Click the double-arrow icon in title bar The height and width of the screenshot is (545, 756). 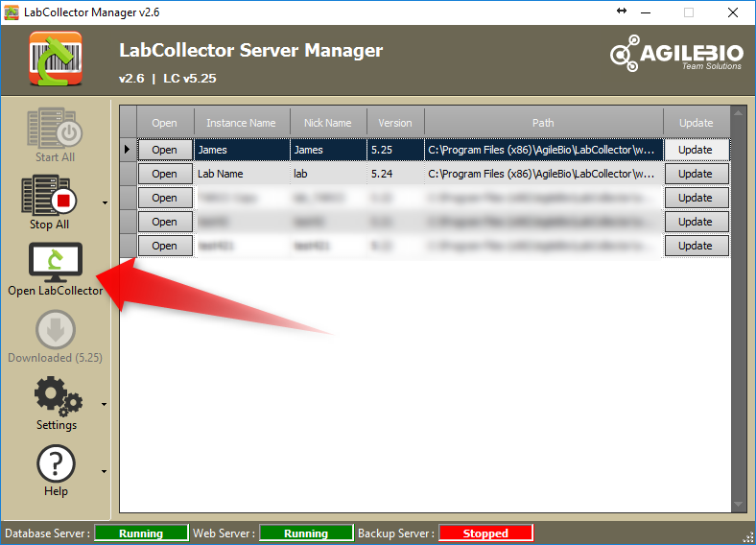click(622, 11)
